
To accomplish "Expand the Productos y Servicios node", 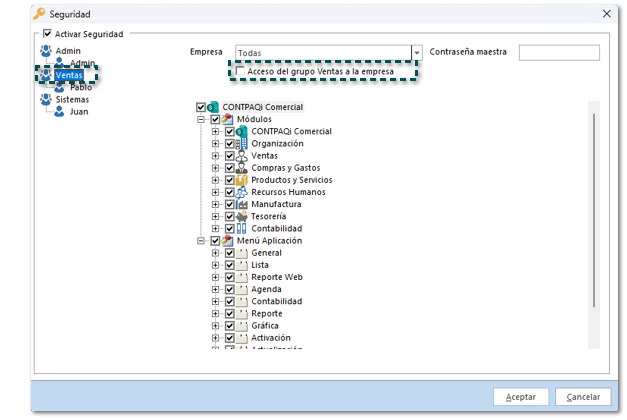I will click(215, 180).
